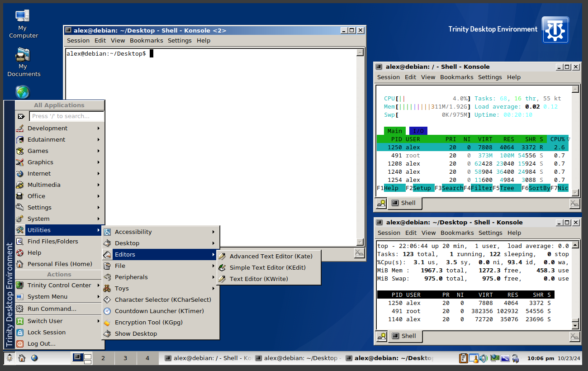Open the Character Selector (KCharSelect)
The height and width of the screenshot is (371, 588).
[x=162, y=300]
